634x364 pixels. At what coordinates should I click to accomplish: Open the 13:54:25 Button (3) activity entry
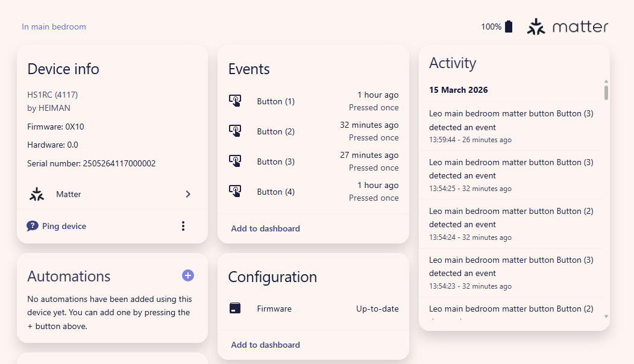511,175
